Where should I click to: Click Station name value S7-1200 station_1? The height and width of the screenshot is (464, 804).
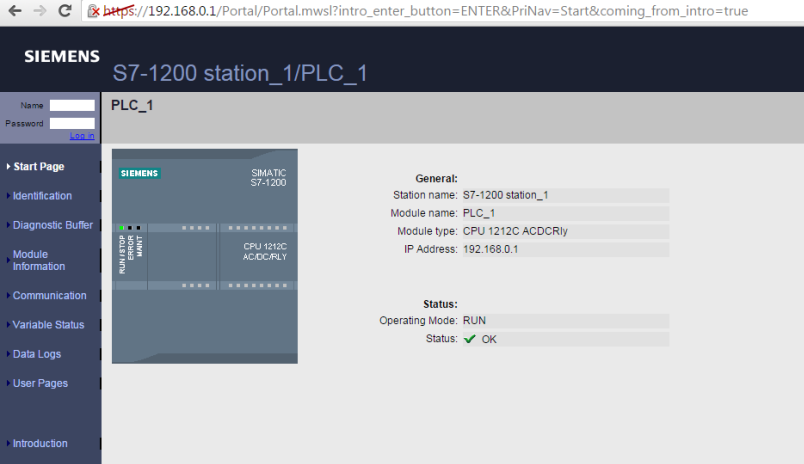(566, 195)
